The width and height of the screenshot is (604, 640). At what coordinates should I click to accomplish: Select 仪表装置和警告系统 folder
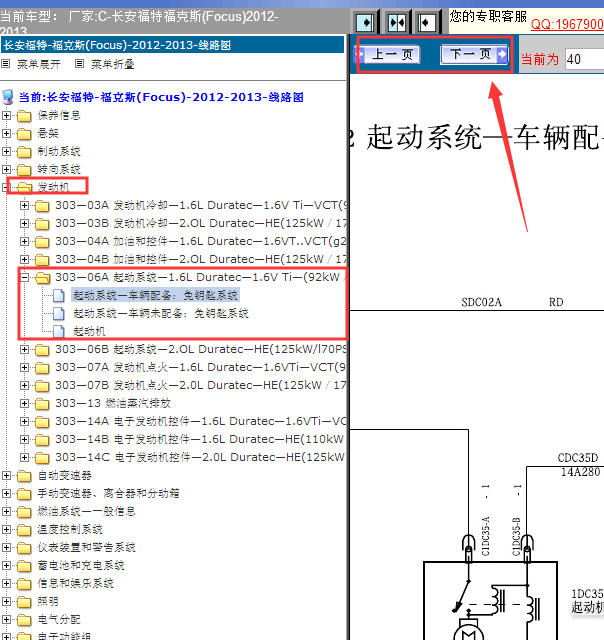click(87, 547)
